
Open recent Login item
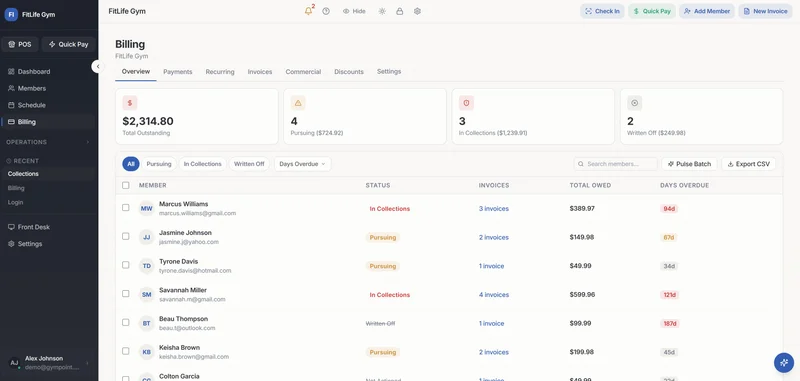[49, 202]
